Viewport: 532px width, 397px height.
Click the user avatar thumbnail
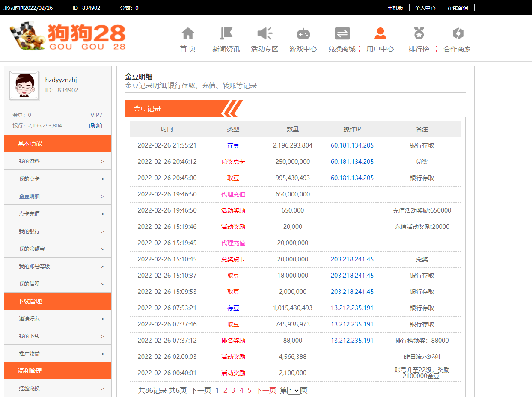[24, 85]
